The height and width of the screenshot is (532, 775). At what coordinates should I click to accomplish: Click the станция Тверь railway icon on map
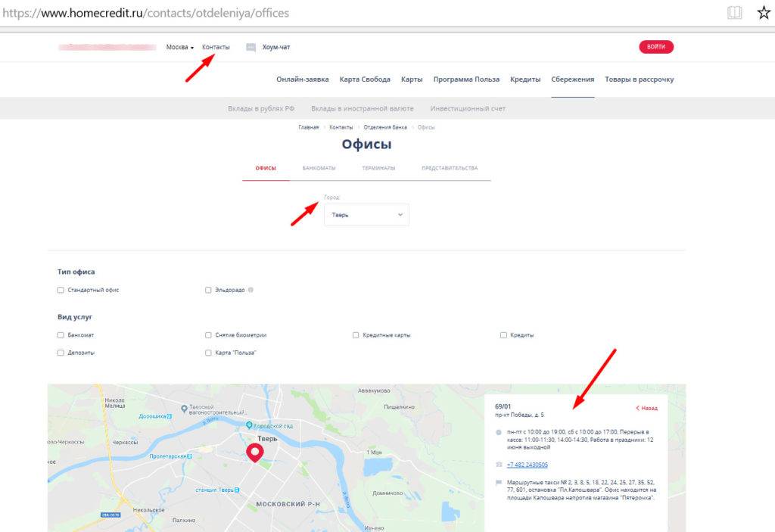[x=237, y=490]
